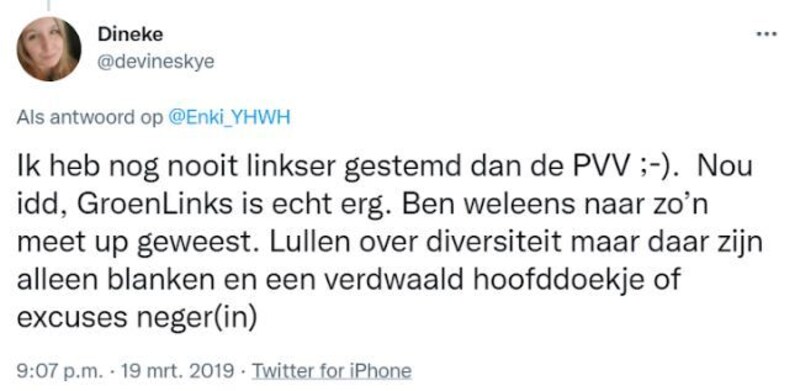The height and width of the screenshot is (391, 800).
Task: Open the Twitter for iPhone source link
Action: [332, 370]
